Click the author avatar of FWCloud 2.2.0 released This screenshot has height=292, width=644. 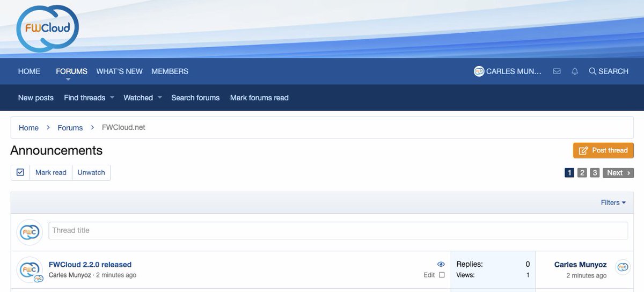(30, 269)
